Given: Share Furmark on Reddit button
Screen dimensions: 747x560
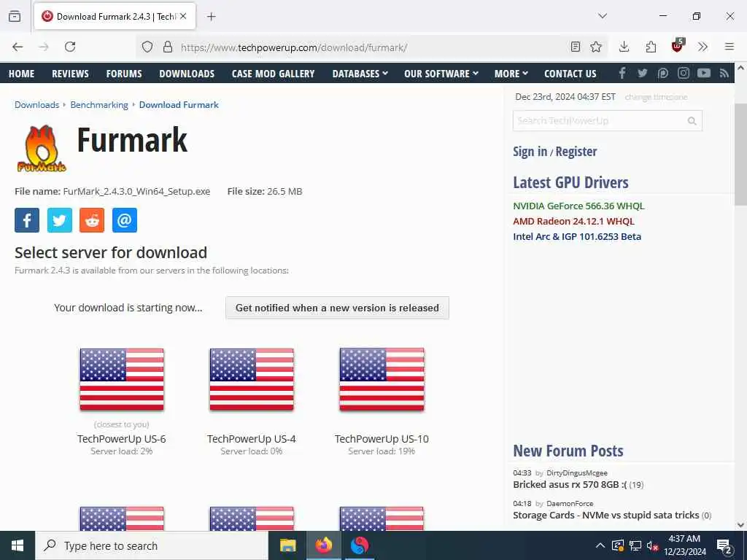Looking at the screenshot, I should point(92,220).
